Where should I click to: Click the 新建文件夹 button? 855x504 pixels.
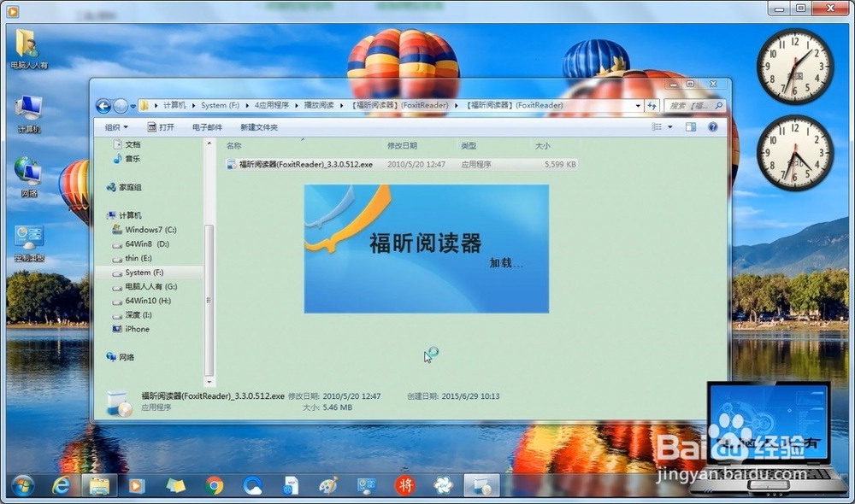(x=259, y=127)
